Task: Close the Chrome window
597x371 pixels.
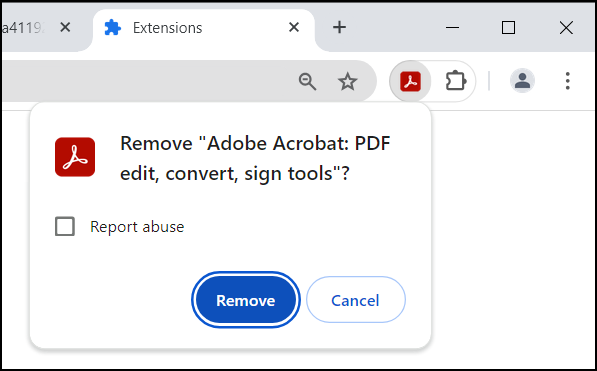Action: pos(566,27)
